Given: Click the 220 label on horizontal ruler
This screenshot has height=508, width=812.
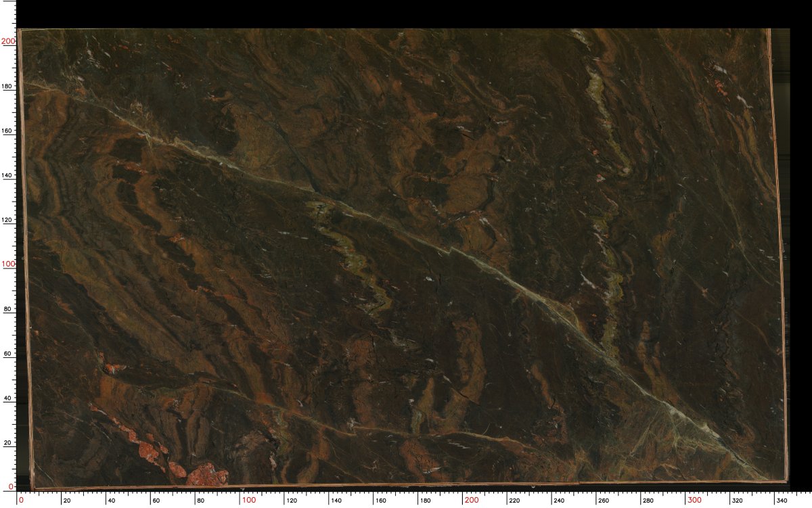Looking at the screenshot, I should point(515,501).
